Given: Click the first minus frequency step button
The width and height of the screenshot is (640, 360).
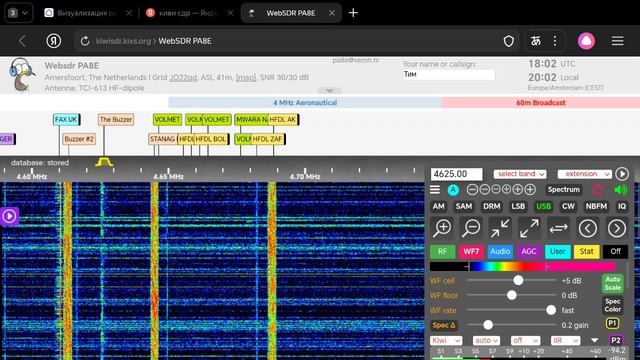Looking at the screenshot, I should pyautogui.click(x=472, y=189).
